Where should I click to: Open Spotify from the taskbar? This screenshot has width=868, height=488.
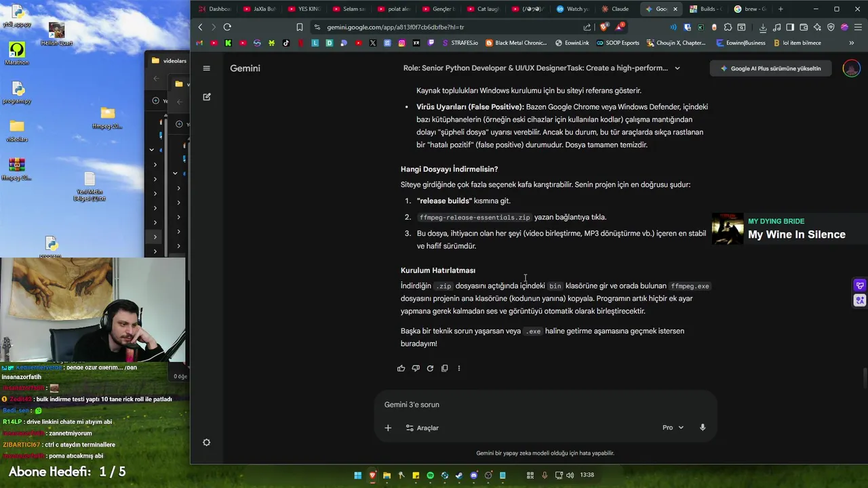(x=430, y=475)
